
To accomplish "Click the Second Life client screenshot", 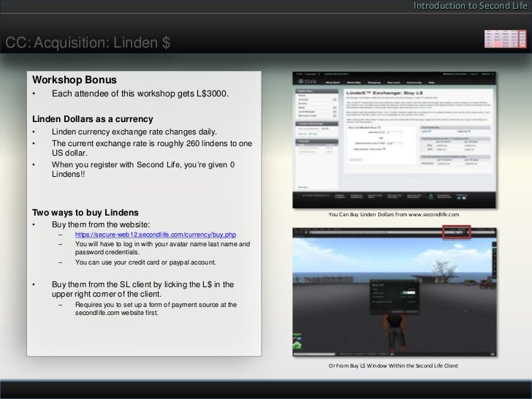I will 395,292.
